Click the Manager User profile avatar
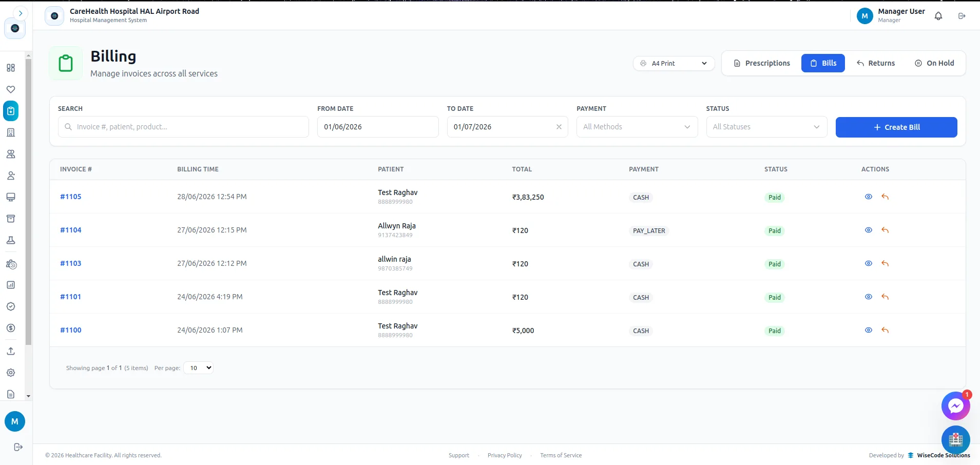 point(865,16)
